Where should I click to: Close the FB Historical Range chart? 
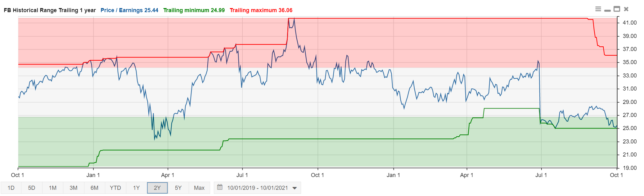click(626, 9)
